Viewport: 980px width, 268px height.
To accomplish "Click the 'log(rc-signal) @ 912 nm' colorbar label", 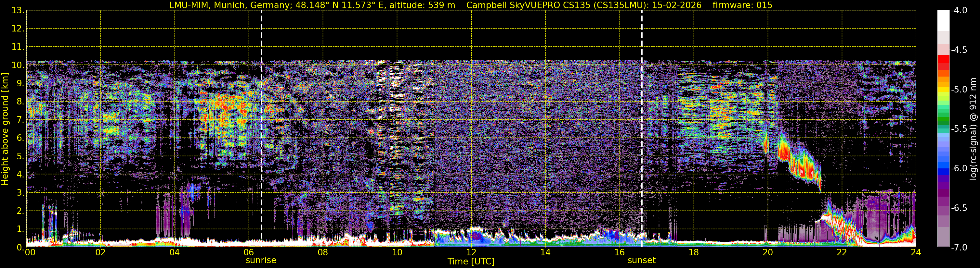I will click(973, 129).
